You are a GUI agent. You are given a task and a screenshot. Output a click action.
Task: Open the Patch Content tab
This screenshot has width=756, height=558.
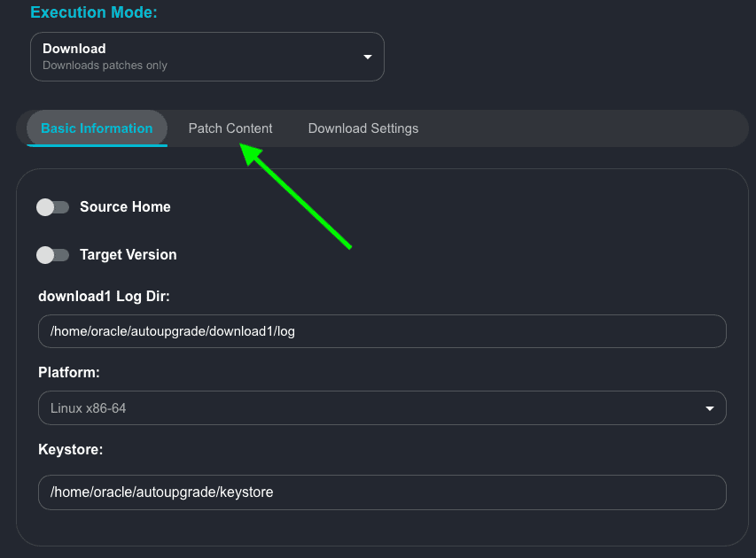click(x=230, y=128)
